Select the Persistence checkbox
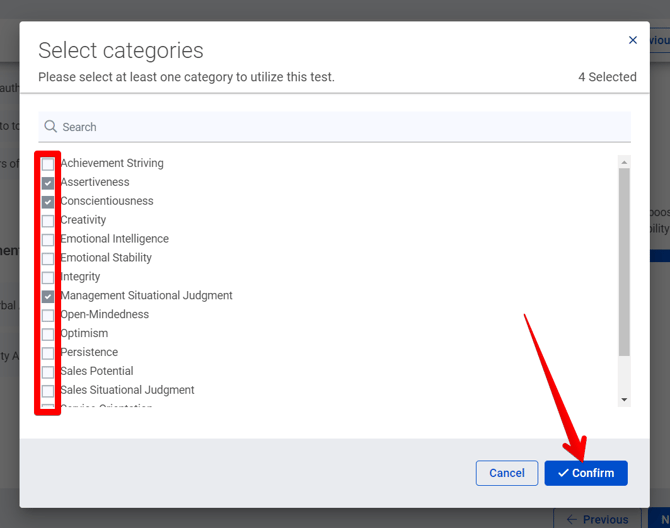 coord(48,353)
